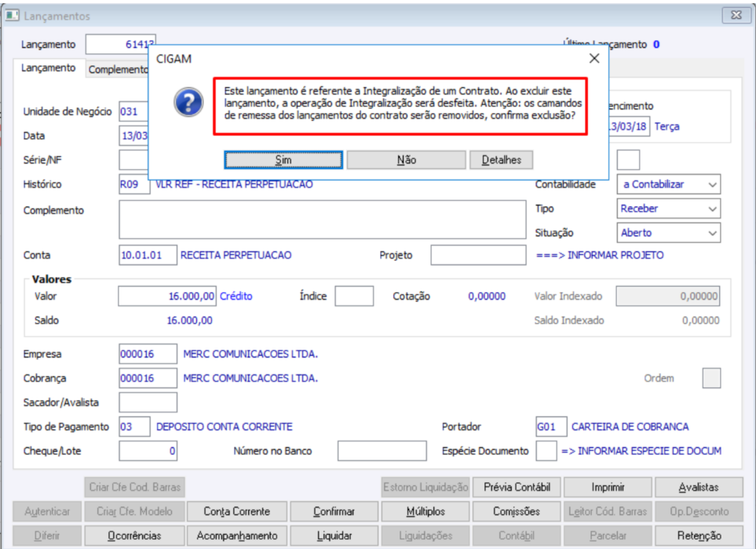Click the Data field
The width and height of the screenshot is (756, 549).
[x=134, y=136]
